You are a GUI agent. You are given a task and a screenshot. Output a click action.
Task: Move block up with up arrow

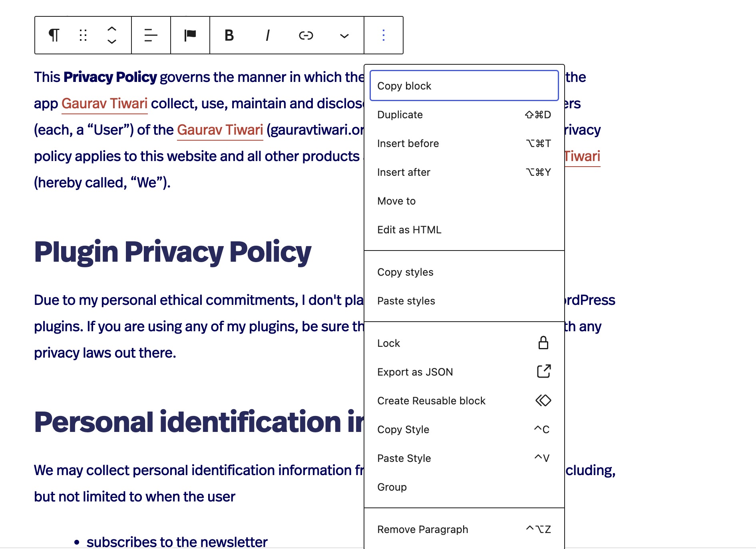point(112,29)
